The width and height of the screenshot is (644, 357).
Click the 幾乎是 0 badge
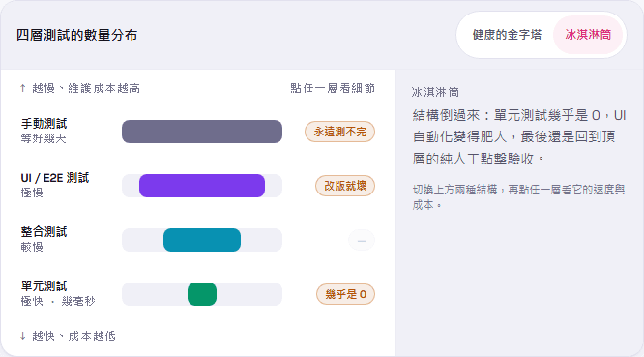click(345, 294)
